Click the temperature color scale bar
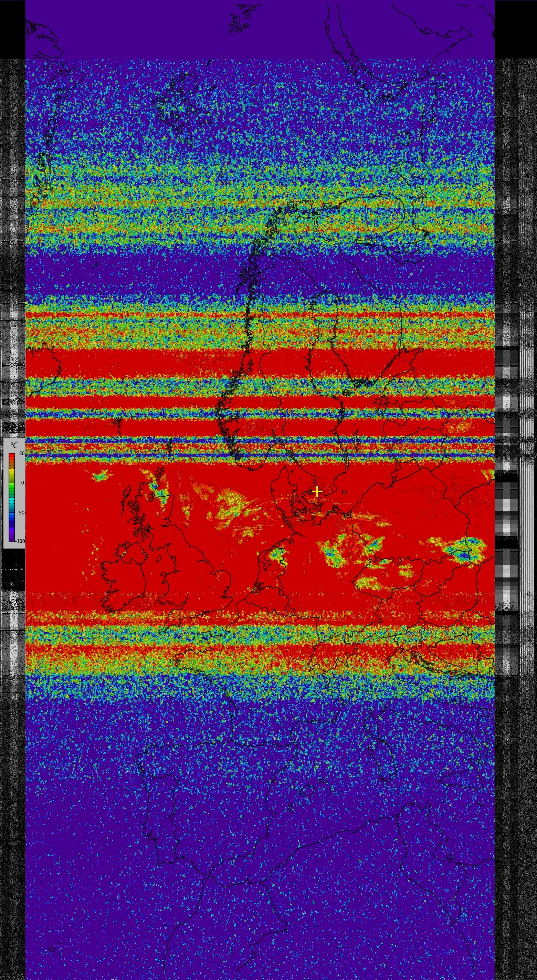The image size is (537, 980). (12, 497)
